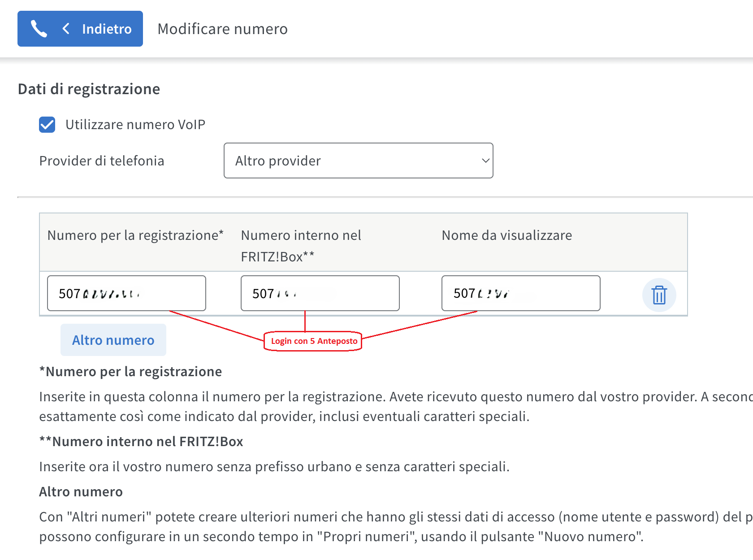Viewport: 753px width, 560px height.
Task: Click the Login con 5 Anteposto annotation
Action: 313,341
